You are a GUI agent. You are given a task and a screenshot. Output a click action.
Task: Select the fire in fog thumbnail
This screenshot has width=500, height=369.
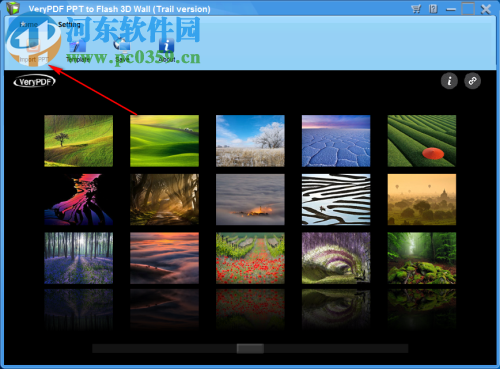pyautogui.click(x=250, y=199)
